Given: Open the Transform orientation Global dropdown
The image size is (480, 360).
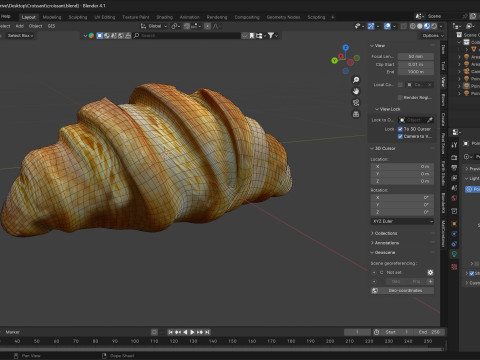Looking at the screenshot, I should (154, 26).
